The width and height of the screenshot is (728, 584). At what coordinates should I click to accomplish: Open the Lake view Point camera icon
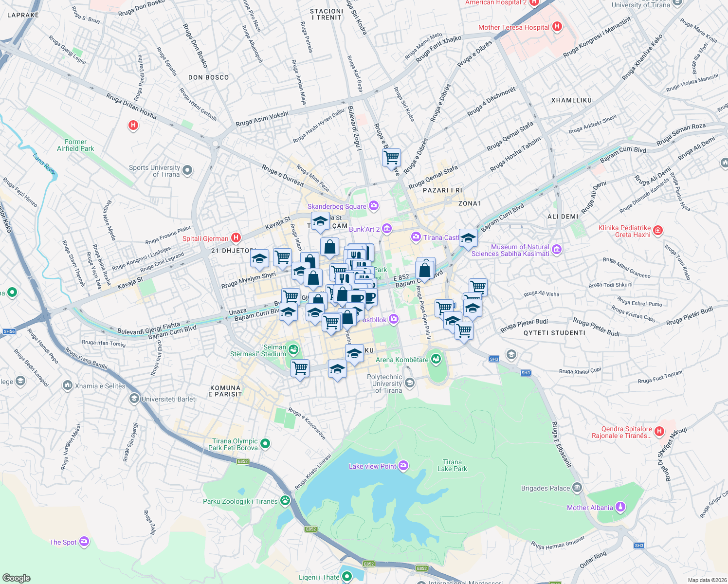[403, 466]
